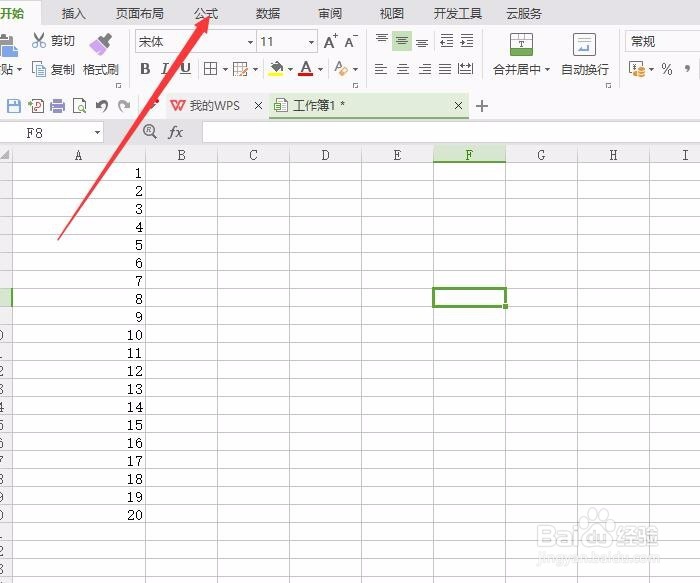Open the borders dropdown arrow
This screenshot has height=583, width=700.
pos(225,69)
